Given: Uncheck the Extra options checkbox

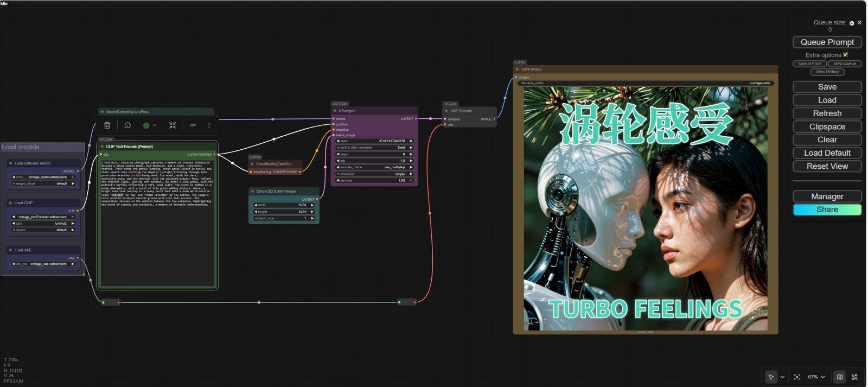Looking at the screenshot, I should (x=845, y=55).
